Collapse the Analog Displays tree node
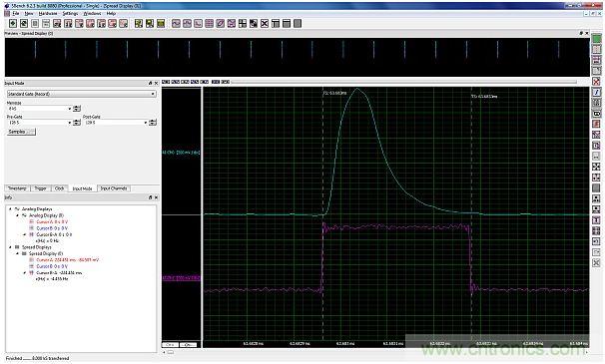The height and width of the screenshot is (364, 605). click(x=11, y=209)
